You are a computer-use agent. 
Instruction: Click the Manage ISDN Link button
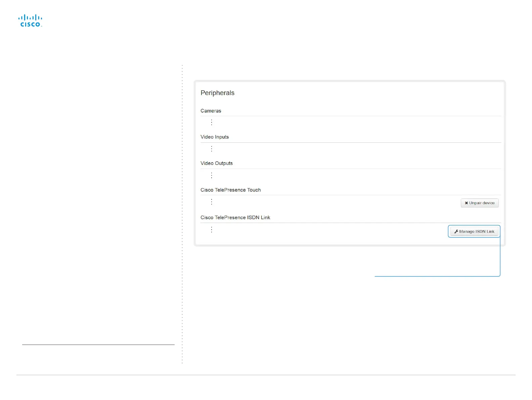pyautogui.click(x=474, y=231)
